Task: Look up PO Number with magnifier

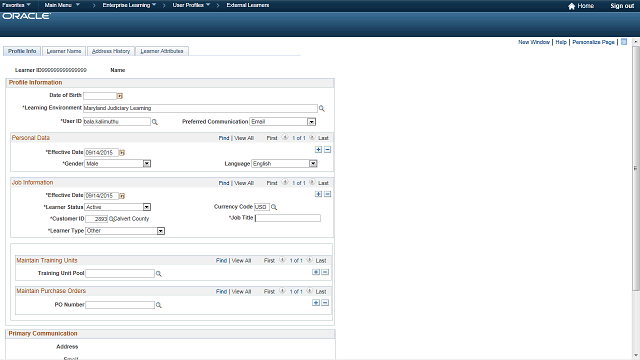Action: pos(159,305)
